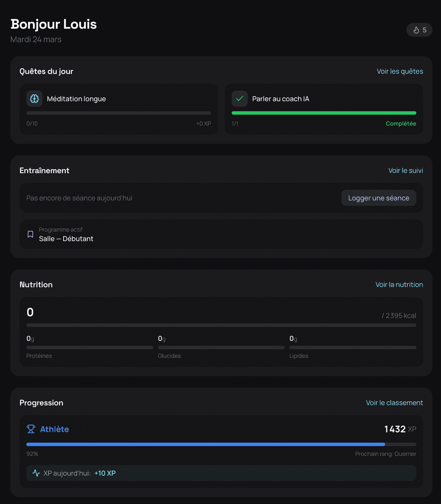
Task: Open the Voir les quêtes link
Action: tap(399, 71)
